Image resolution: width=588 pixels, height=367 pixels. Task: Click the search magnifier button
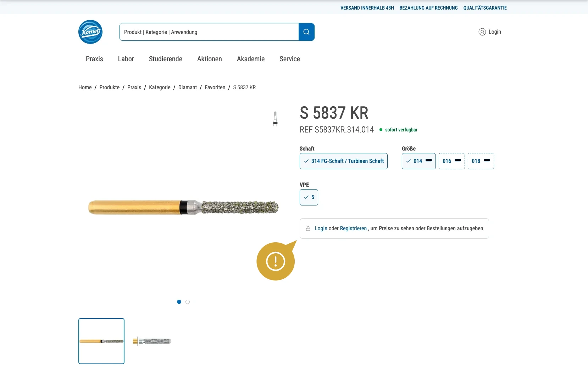tap(306, 32)
